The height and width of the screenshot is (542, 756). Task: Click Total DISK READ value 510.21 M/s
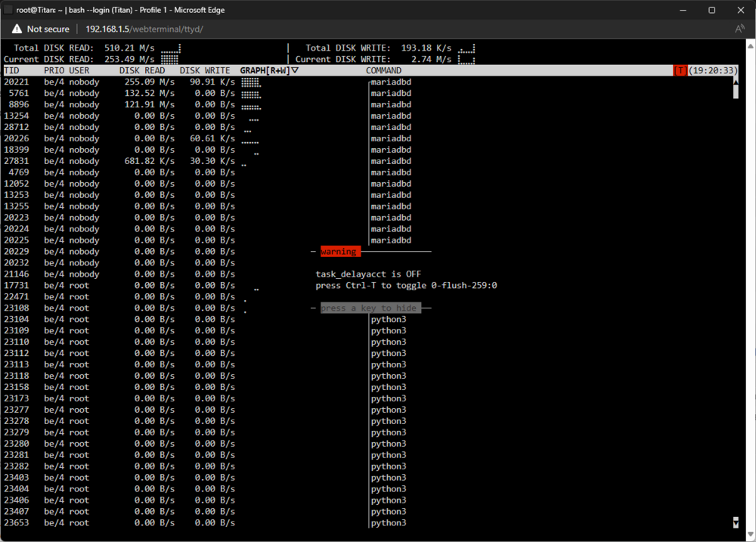click(129, 48)
